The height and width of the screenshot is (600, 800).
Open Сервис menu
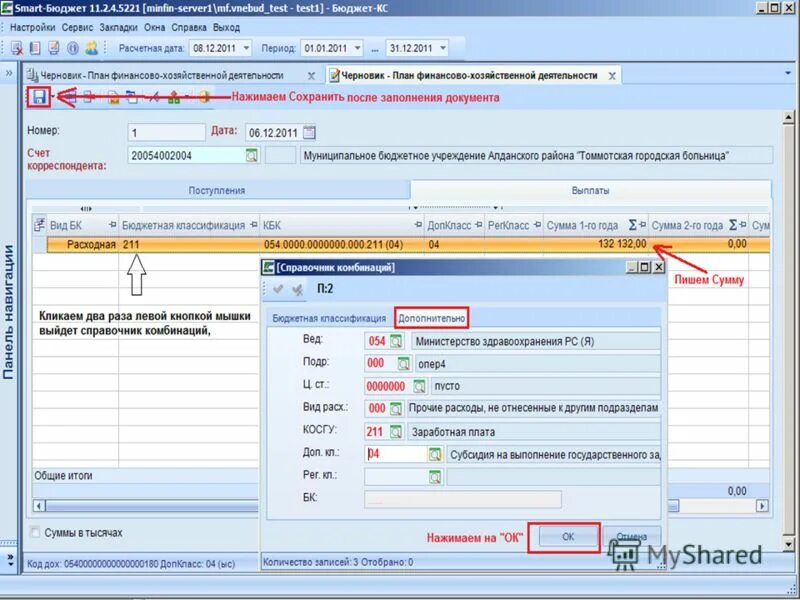[78, 28]
